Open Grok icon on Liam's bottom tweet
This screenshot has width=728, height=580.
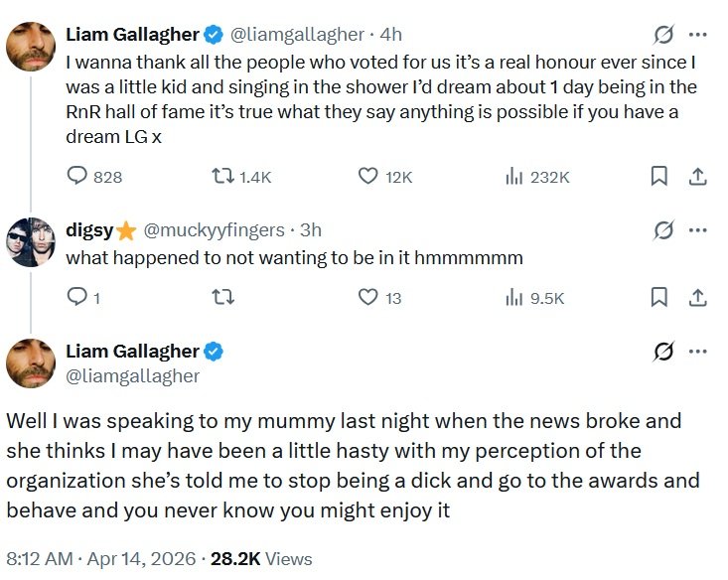pyautogui.click(x=662, y=352)
